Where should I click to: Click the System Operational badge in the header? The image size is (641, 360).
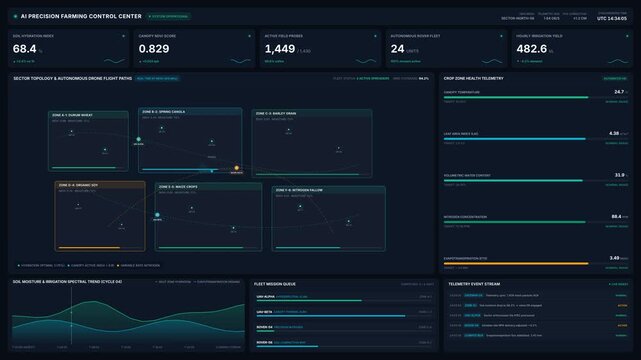pos(168,16)
